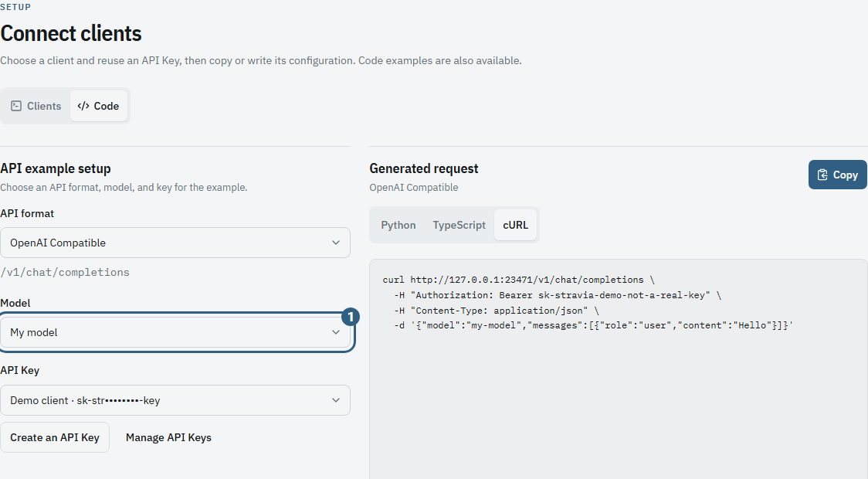Click the code brackets icon on Code tab

click(x=83, y=106)
